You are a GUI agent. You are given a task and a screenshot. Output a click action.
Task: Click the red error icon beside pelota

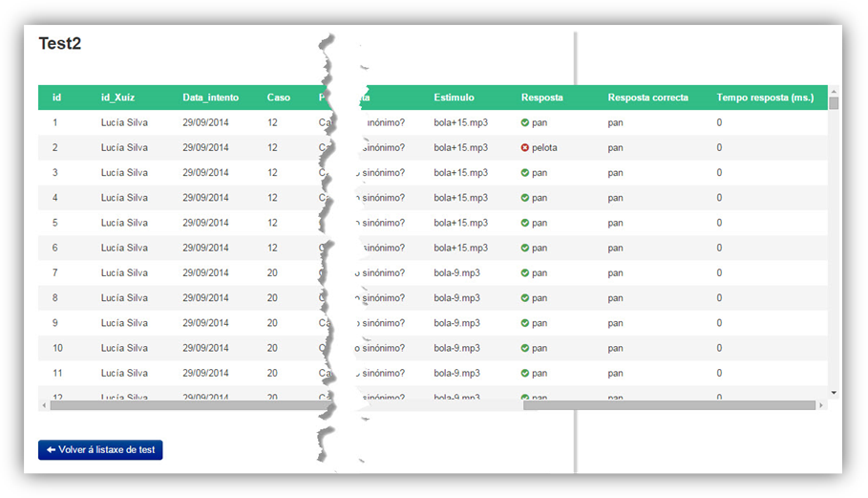(525, 148)
